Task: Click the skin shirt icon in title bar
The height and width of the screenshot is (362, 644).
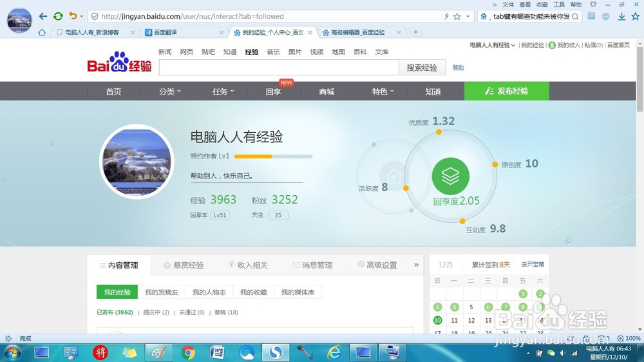Action: coord(593,4)
